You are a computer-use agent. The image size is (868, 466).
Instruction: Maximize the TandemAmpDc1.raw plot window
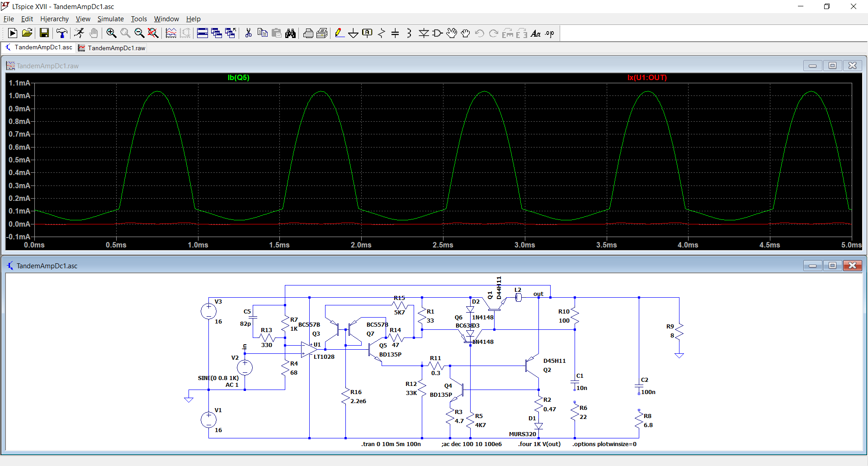pyautogui.click(x=832, y=66)
